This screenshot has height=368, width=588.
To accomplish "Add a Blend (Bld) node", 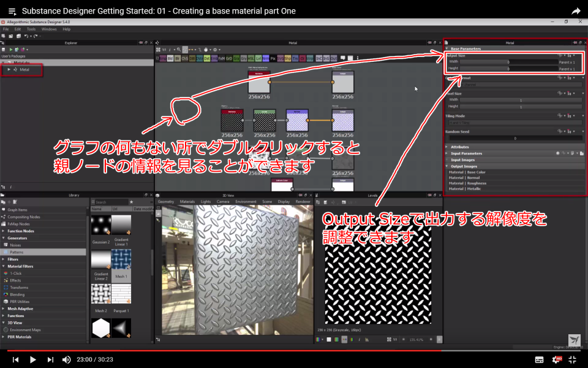I will pos(170,58).
